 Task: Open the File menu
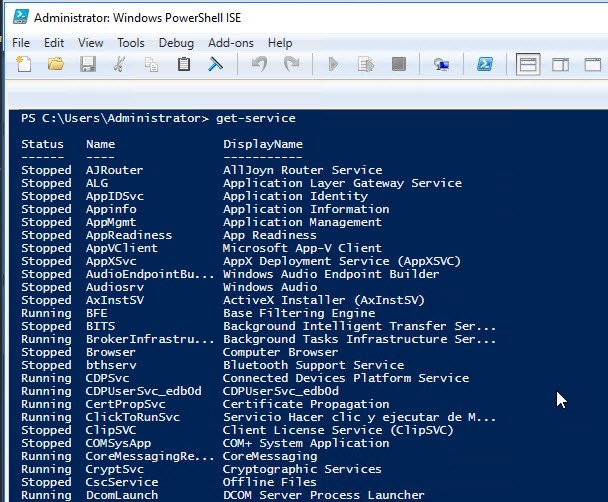coord(21,43)
